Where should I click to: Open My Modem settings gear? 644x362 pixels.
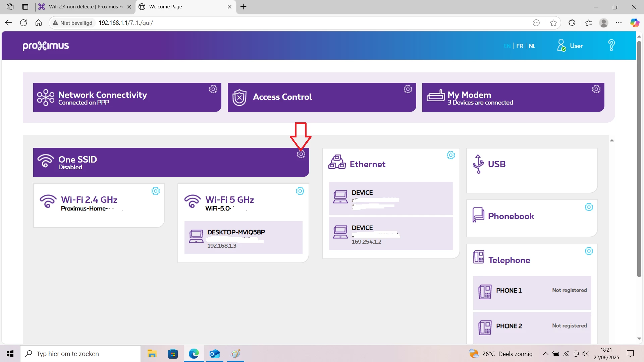(596, 89)
